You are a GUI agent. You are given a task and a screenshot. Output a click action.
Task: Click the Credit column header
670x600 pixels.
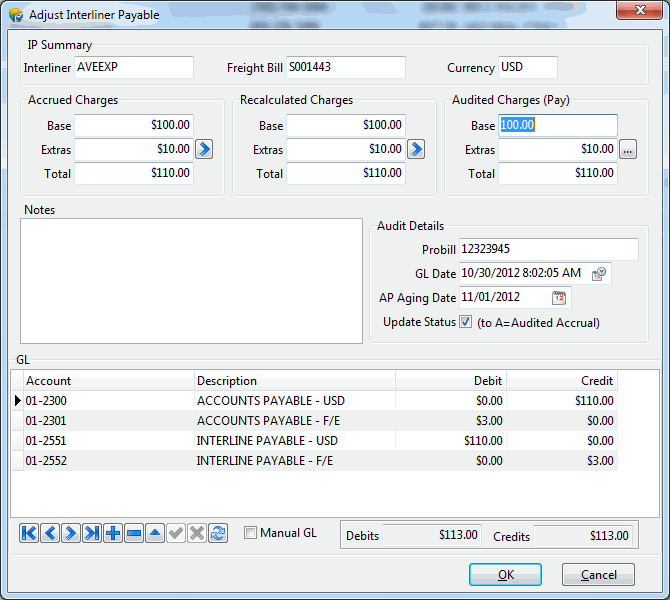click(562, 380)
